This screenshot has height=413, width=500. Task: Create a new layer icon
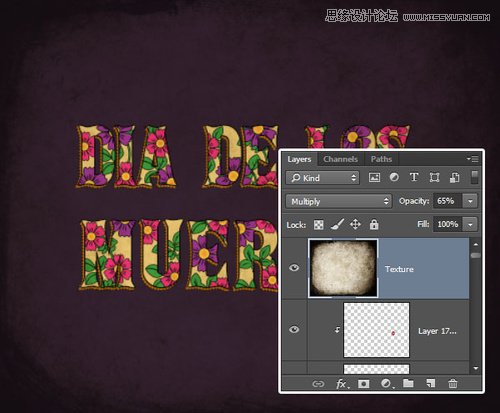pyautogui.click(x=431, y=384)
